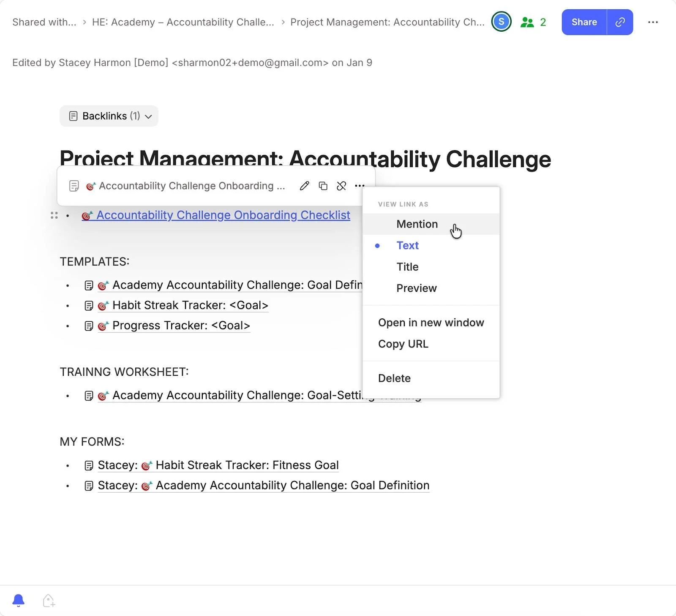Click the Project Management: Accountability Challenge title
The height and width of the screenshot is (616, 676).
tap(305, 159)
